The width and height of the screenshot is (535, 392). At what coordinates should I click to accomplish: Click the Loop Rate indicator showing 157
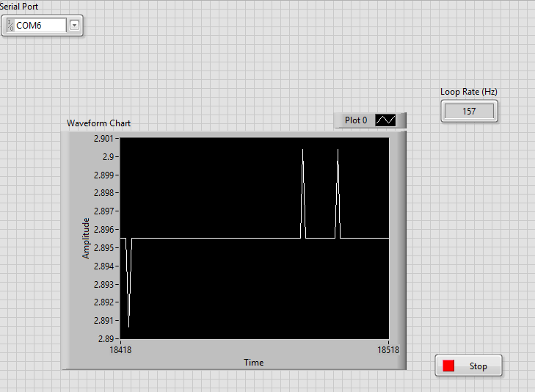469,112
